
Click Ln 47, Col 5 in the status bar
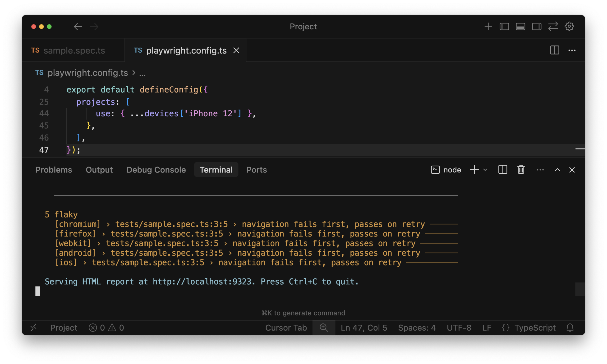[x=364, y=328]
